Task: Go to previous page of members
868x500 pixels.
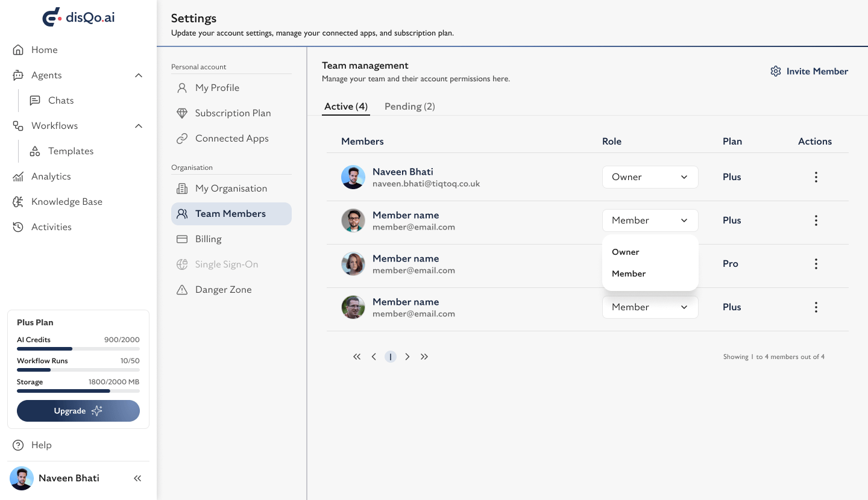Action: click(x=374, y=357)
